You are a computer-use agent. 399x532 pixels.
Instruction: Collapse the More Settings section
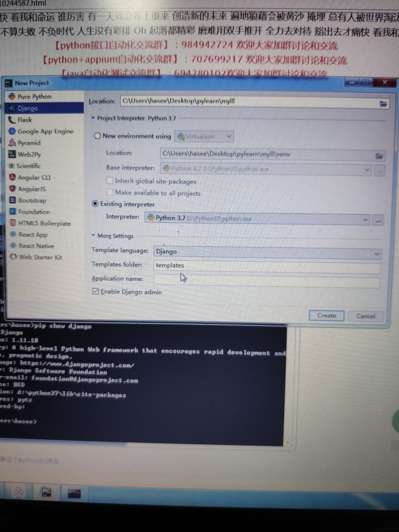[93, 236]
